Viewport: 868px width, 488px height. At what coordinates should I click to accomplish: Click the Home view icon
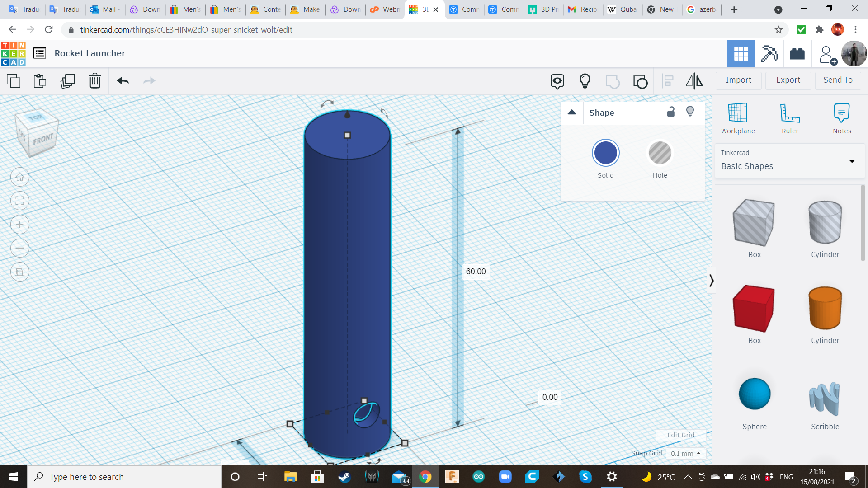[19, 177]
